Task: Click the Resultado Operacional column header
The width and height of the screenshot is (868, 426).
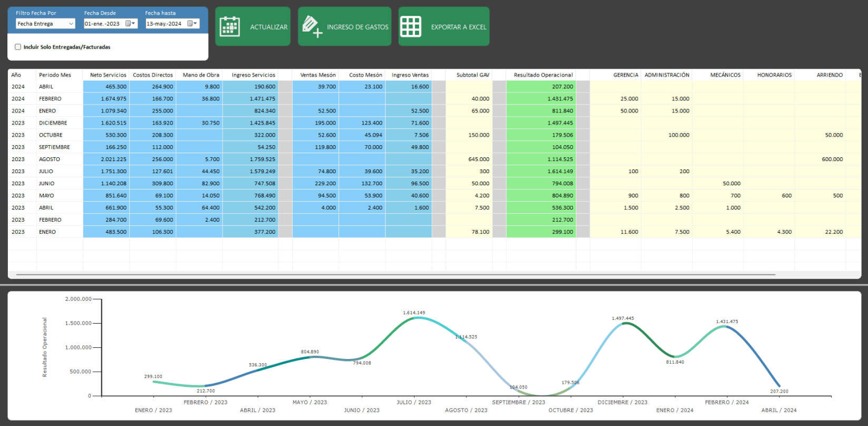Action: 543,75
